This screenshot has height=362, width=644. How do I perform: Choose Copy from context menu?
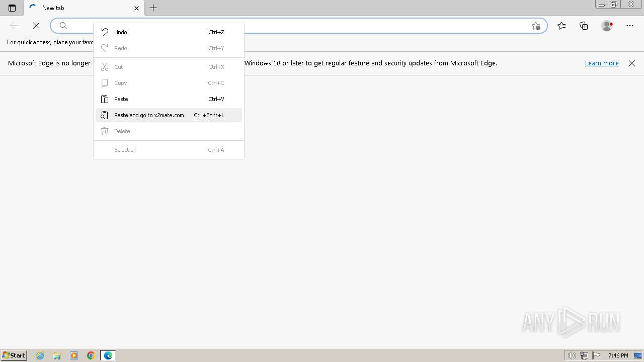tap(169, 83)
